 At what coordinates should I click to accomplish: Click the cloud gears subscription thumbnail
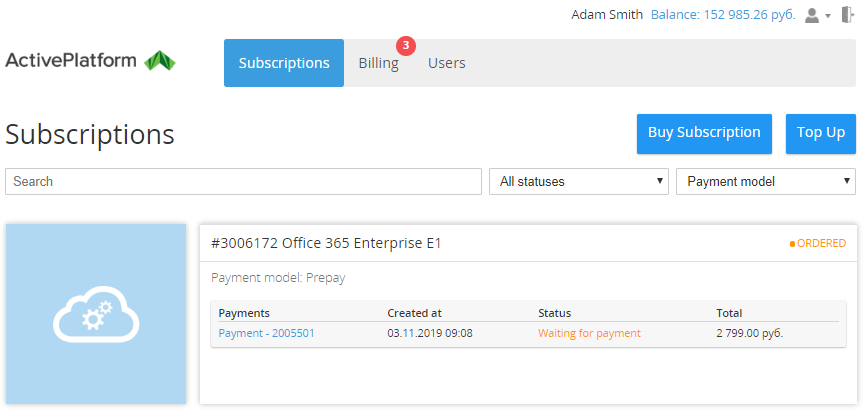pyautogui.click(x=96, y=314)
